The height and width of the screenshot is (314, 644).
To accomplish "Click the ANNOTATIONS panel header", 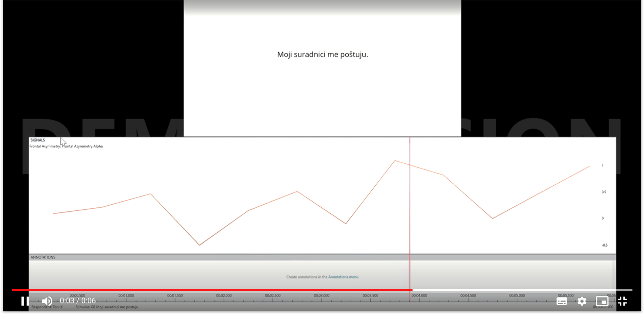I will coord(43,257).
